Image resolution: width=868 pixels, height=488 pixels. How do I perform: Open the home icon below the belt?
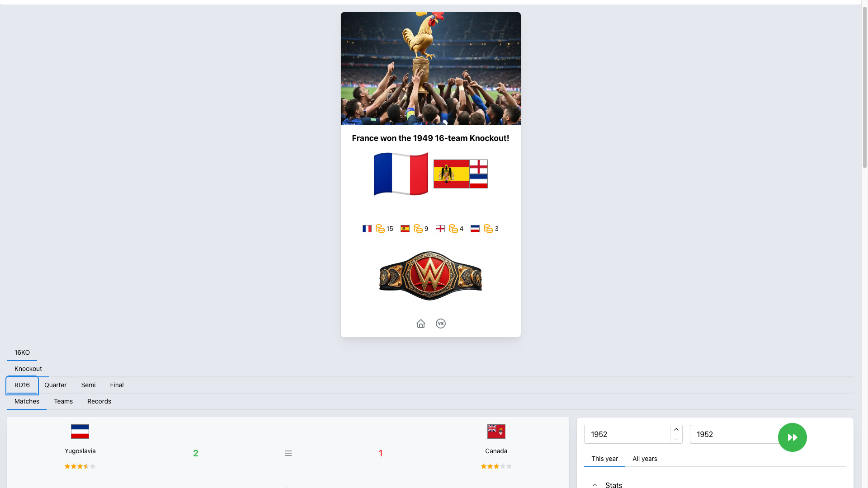point(421,324)
